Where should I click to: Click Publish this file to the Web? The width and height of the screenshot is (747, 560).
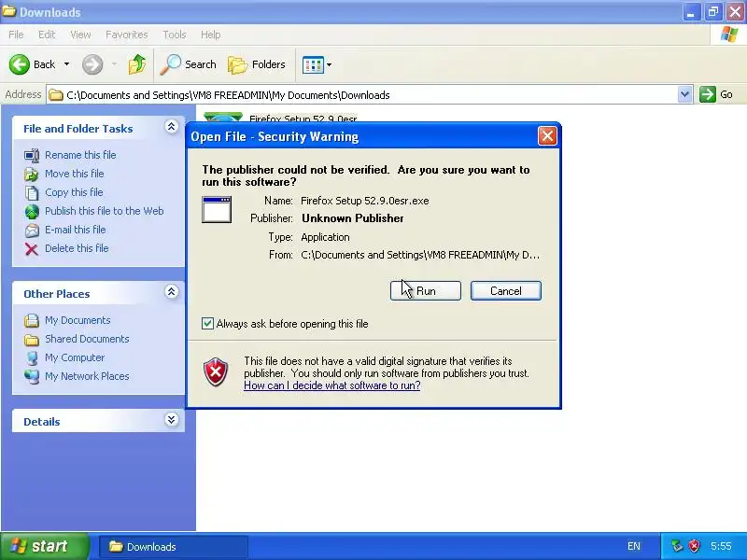pos(105,211)
